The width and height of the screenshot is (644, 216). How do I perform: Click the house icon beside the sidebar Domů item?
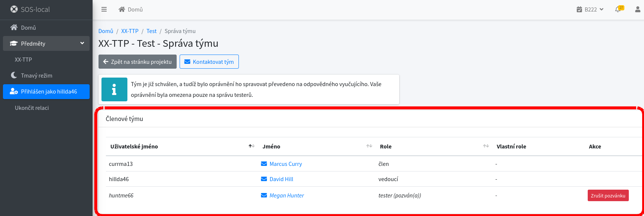click(x=14, y=27)
